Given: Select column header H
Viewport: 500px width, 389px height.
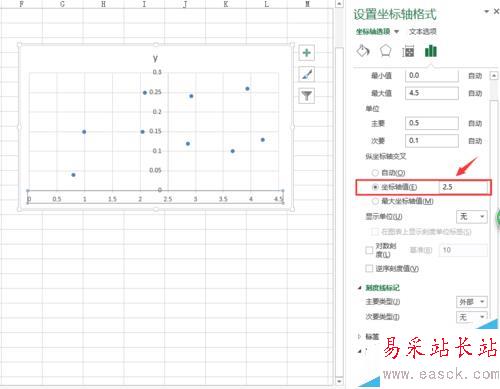Looking at the screenshot, I should click(x=103, y=4).
